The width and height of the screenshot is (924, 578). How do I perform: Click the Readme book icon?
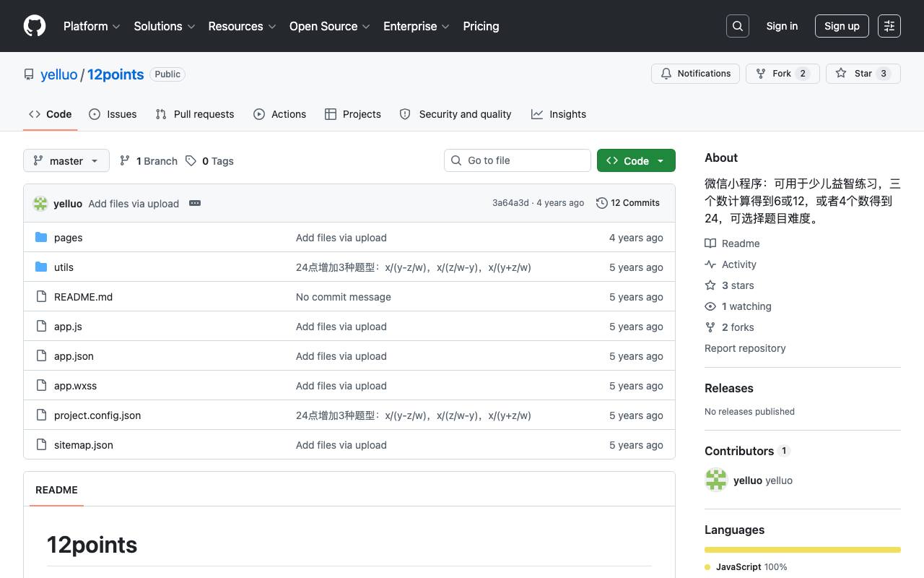coord(710,243)
